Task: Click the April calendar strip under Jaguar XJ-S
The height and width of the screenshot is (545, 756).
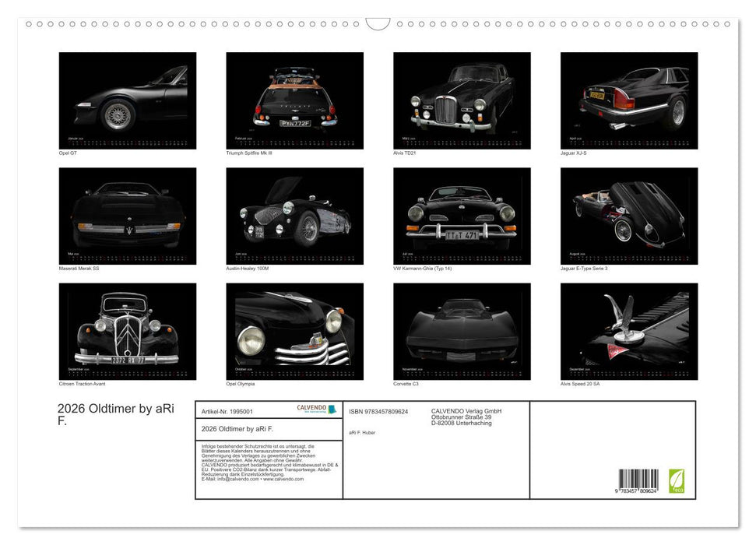Action: (x=628, y=142)
